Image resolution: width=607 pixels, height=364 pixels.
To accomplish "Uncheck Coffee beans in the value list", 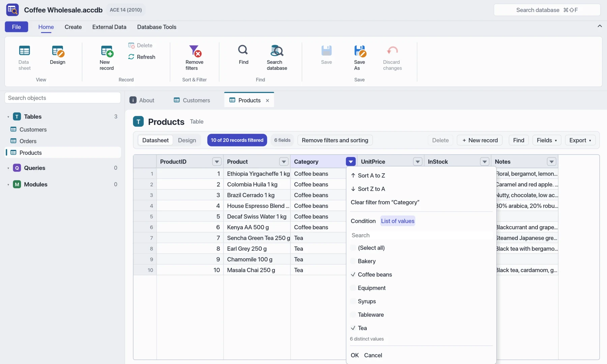I will click(x=353, y=274).
